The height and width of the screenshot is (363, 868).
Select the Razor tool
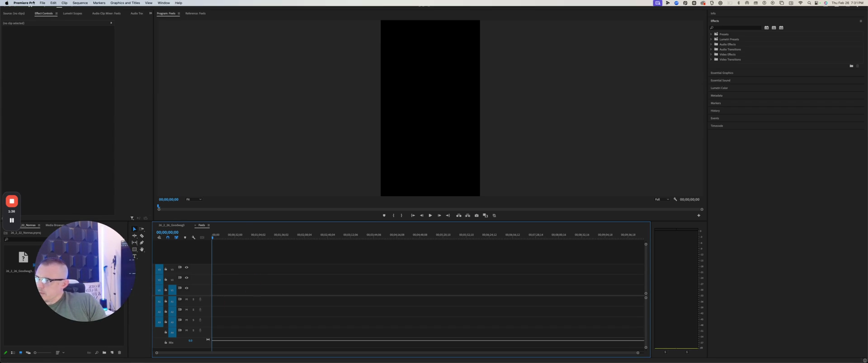(142, 236)
